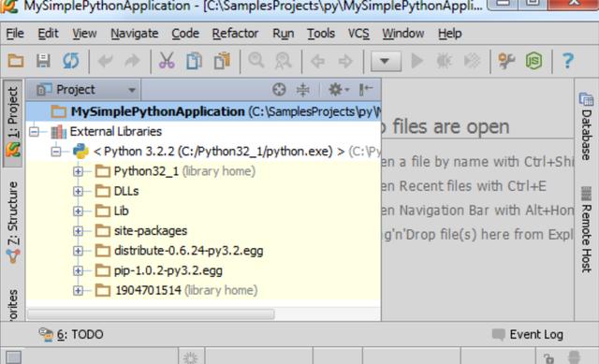The image size is (599, 364).
Task: Open the Refactor menu
Action: tap(235, 34)
